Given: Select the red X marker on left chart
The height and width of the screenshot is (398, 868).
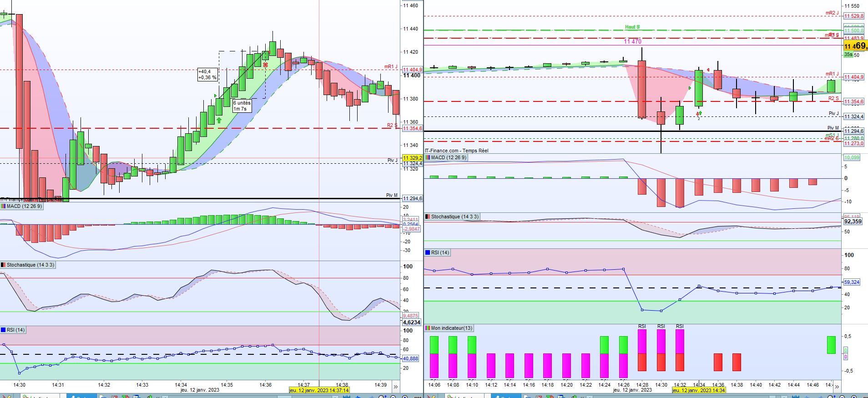Looking at the screenshot, I should [265, 65].
